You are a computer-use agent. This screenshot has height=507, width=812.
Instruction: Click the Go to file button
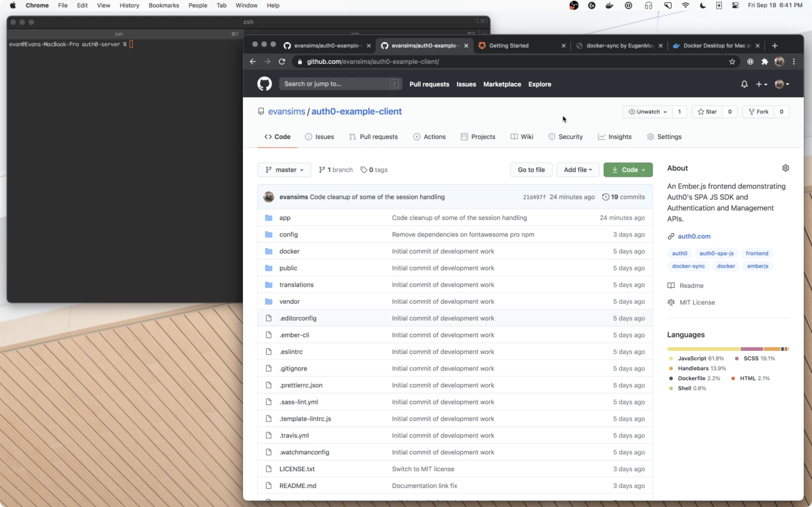(x=531, y=170)
